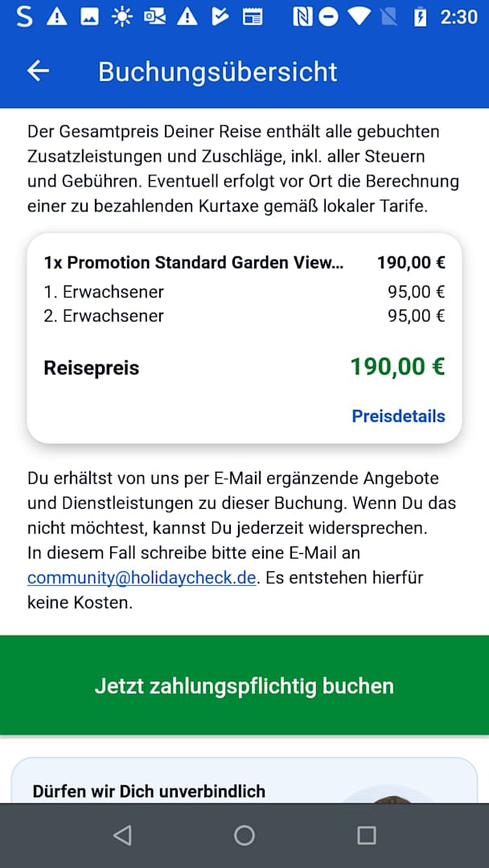
Task: Tap the NFC status icon
Action: click(302, 16)
